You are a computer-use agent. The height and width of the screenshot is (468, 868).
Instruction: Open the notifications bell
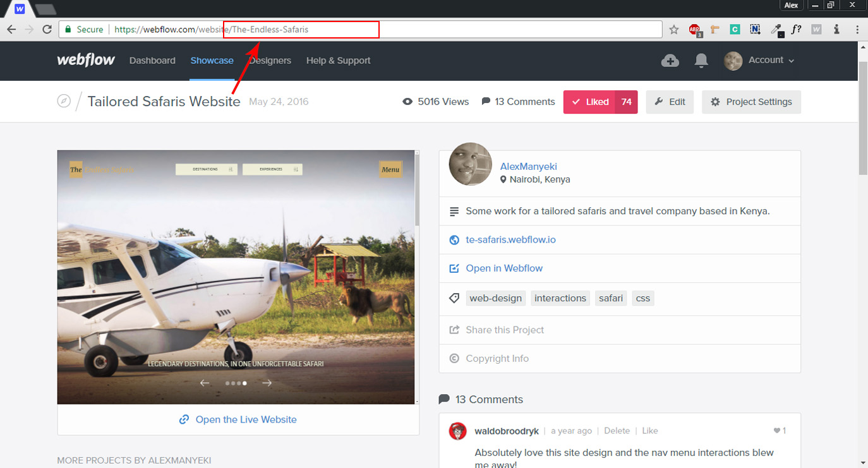coord(701,61)
